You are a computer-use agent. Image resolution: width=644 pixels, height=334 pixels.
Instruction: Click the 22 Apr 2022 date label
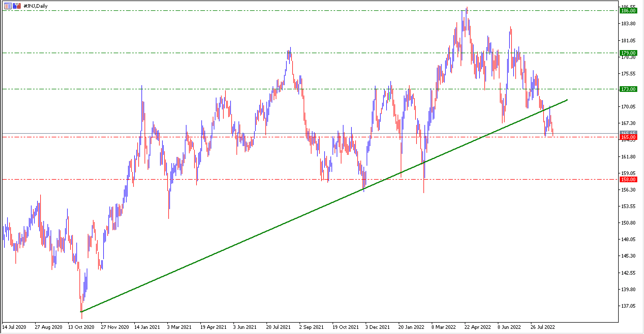478,327
